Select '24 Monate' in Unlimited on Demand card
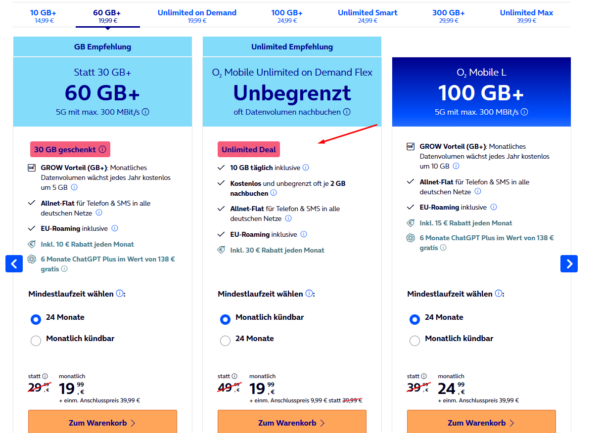This screenshot has width=600, height=433. pos(226,340)
